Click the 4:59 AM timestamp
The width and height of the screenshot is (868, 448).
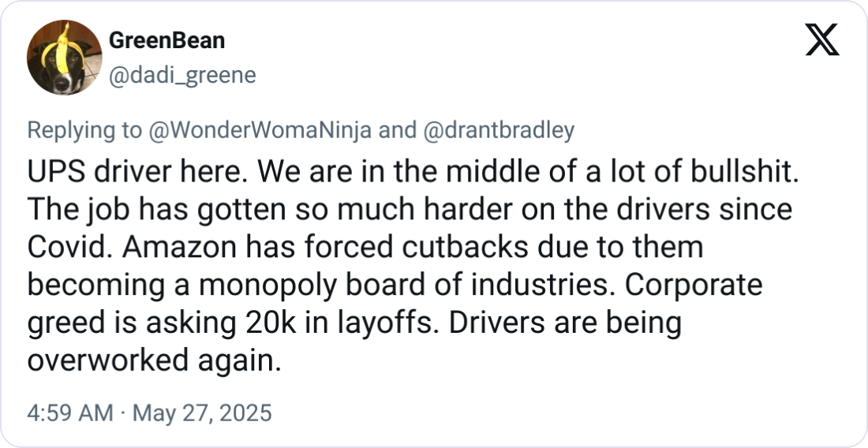(x=69, y=413)
